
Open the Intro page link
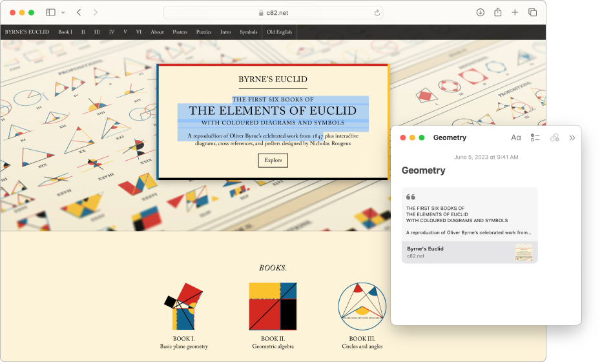(225, 32)
